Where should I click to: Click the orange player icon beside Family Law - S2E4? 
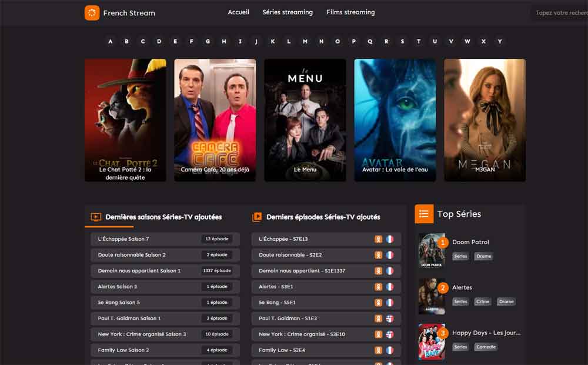tap(378, 350)
